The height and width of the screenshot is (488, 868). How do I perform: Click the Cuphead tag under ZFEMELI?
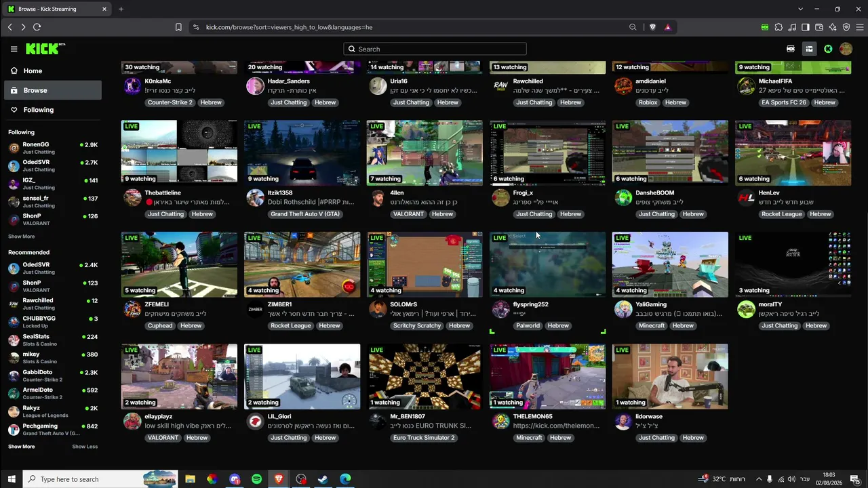pyautogui.click(x=160, y=326)
